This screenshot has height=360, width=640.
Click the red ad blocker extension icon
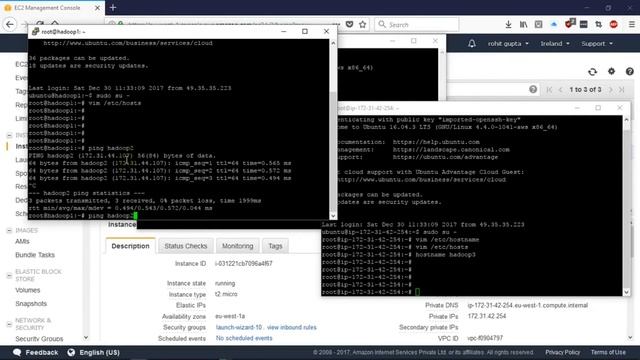[x=613, y=24]
